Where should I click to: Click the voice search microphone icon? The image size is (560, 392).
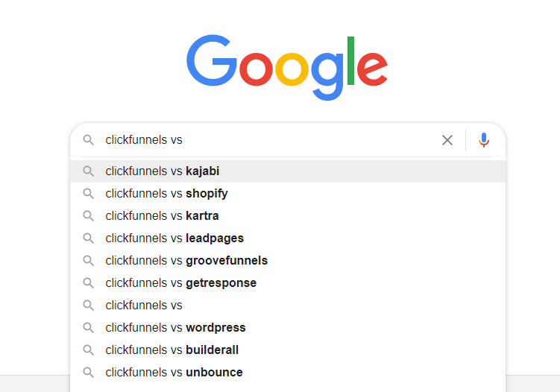tap(484, 140)
